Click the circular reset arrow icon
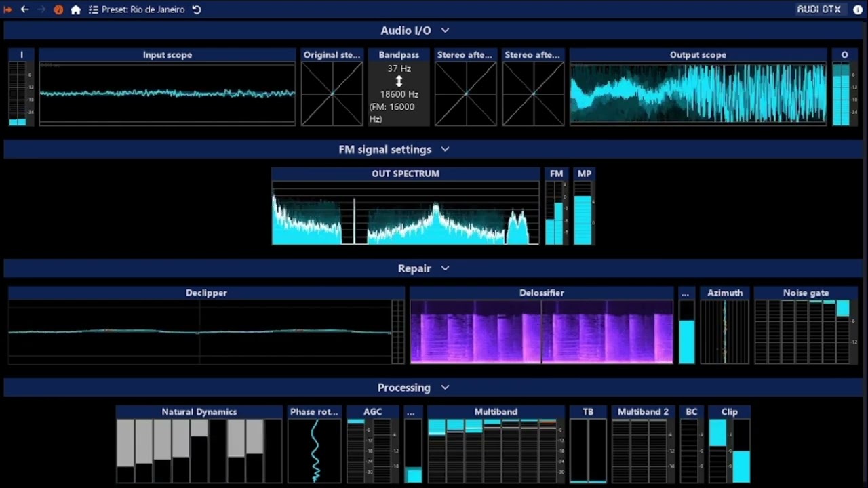The height and width of the screenshot is (488, 868). point(197,9)
